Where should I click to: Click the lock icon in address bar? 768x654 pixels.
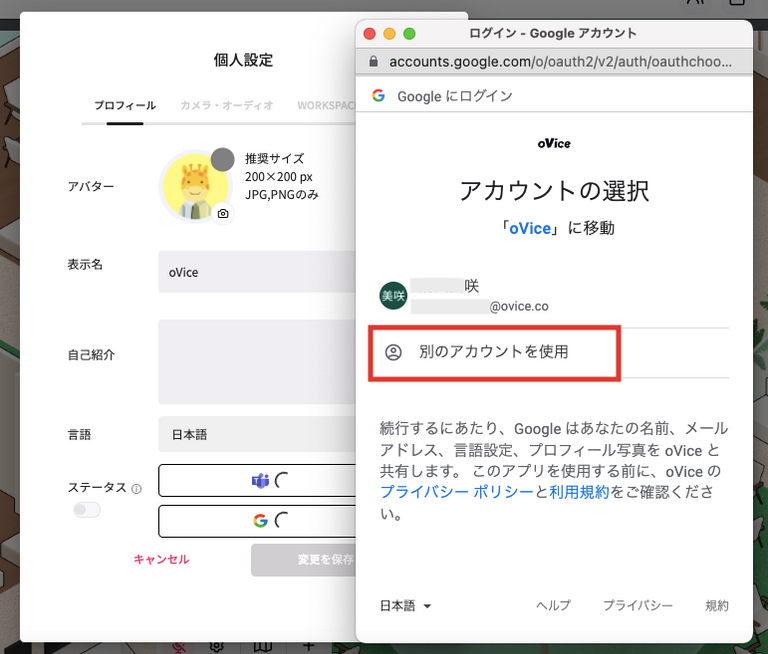[374, 61]
